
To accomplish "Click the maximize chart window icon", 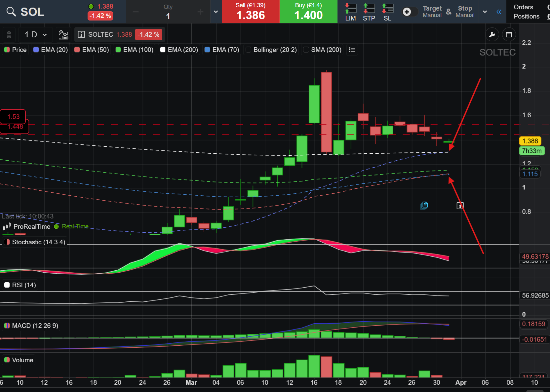I will coord(509,34).
